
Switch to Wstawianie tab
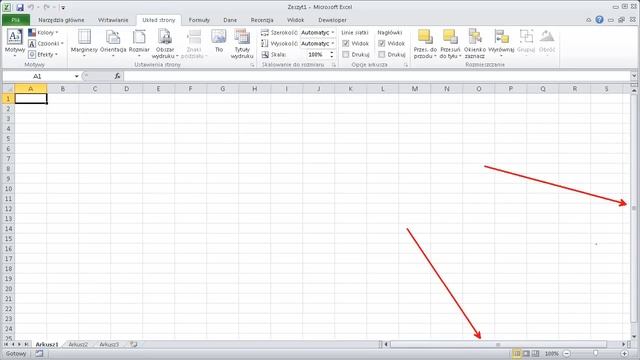(113, 20)
